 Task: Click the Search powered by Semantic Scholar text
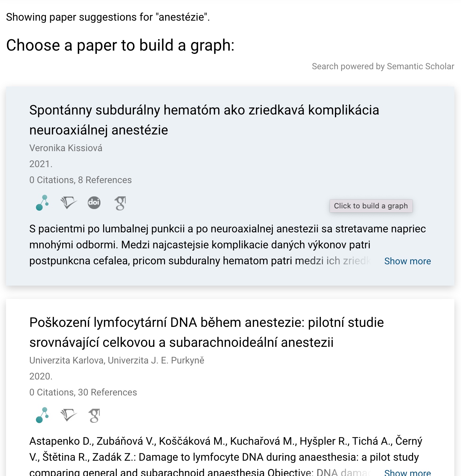pyautogui.click(x=383, y=67)
